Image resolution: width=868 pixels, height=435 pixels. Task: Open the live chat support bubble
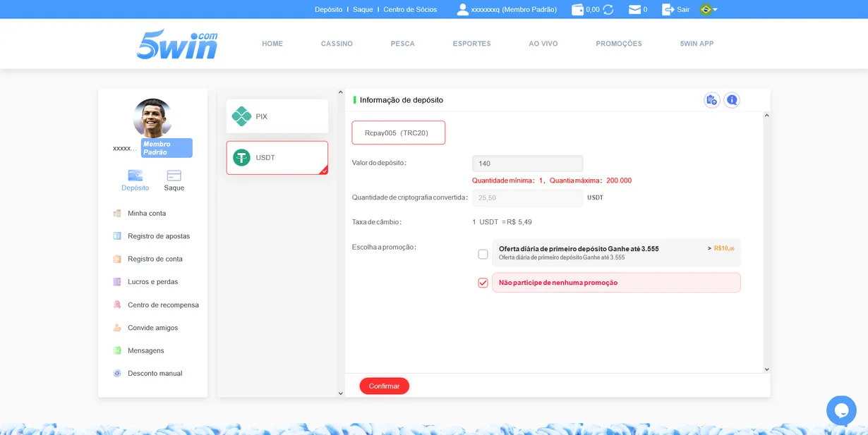tap(841, 410)
